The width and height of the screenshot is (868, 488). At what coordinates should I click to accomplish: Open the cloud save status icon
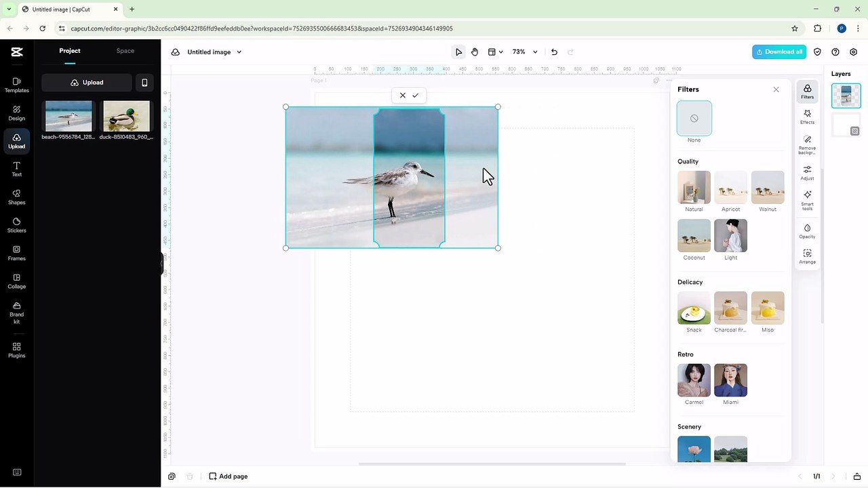176,52
